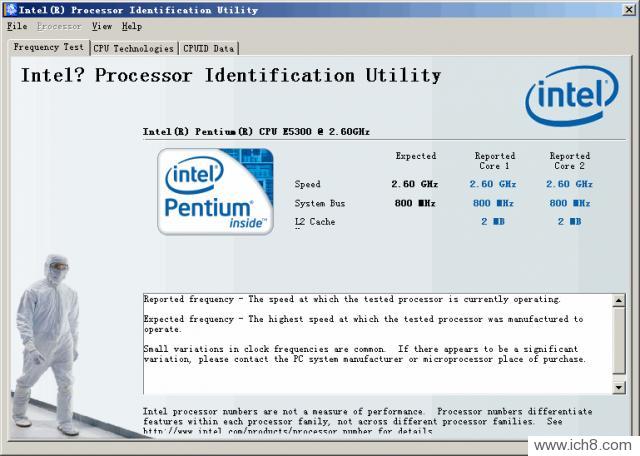Image resolution: width=640 pixels, height=456 pixels.
Task: Click the Intel logo at top right
Action: coord(572,96)
